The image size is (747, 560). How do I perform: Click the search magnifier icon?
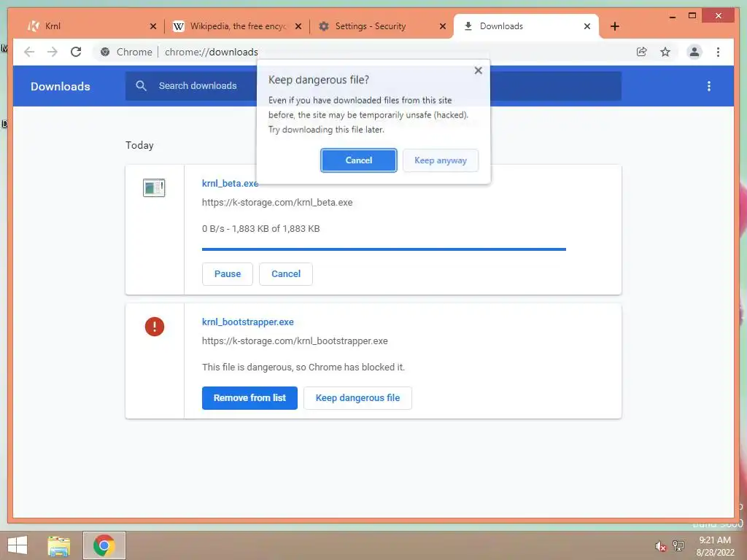coord(141,86)
